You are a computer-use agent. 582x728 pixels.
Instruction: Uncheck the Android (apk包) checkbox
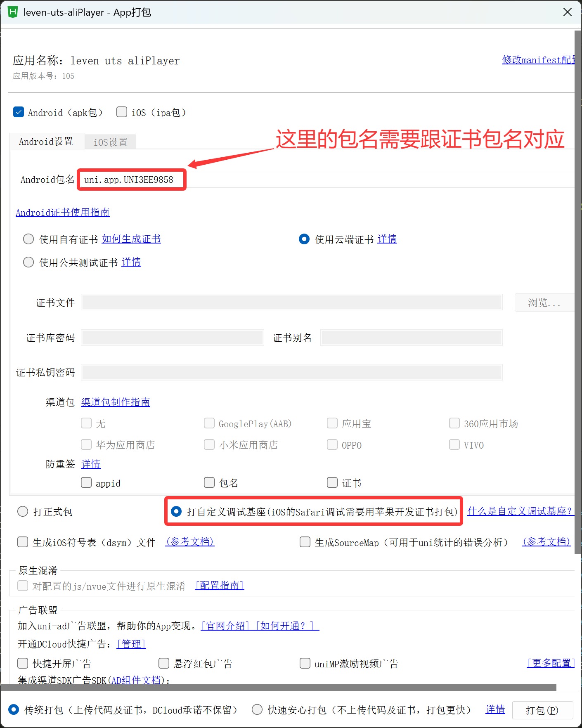coord(19,112)
